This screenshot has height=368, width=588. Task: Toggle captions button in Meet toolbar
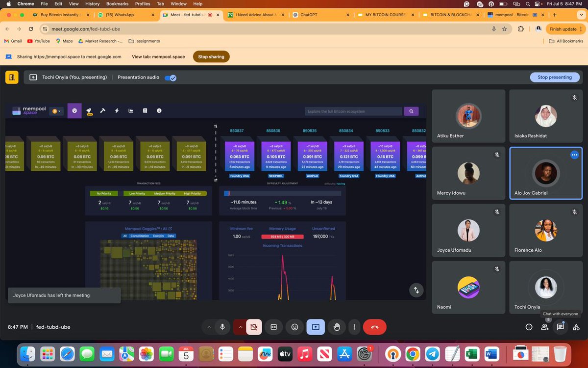coord(274,327)
